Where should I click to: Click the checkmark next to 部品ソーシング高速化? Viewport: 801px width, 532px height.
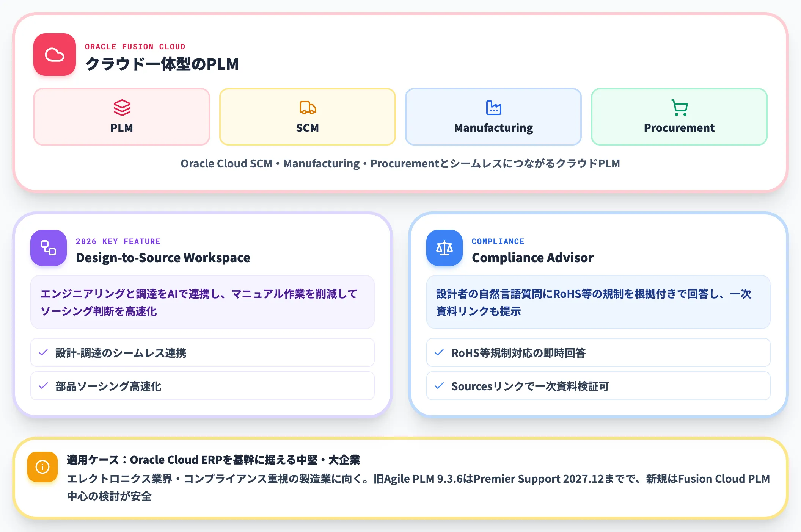click(43, 386)
